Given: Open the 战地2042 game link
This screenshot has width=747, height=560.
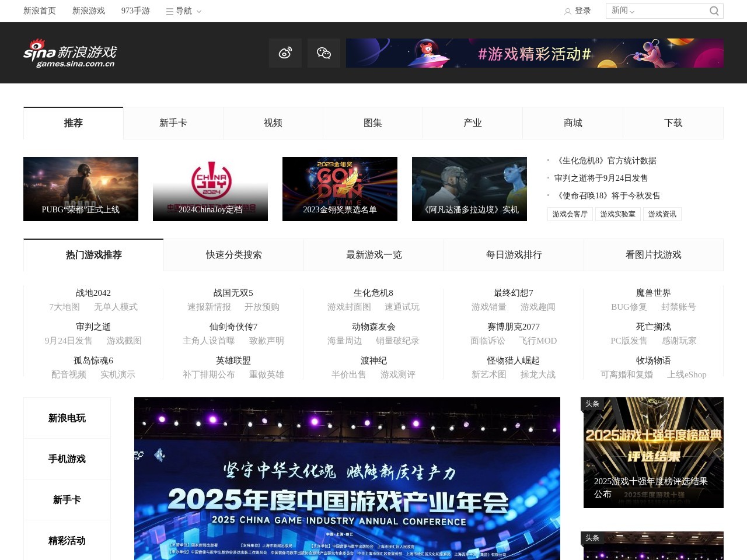Looking at the screenshot, I should pyautogui.click(x=93, y=293).
